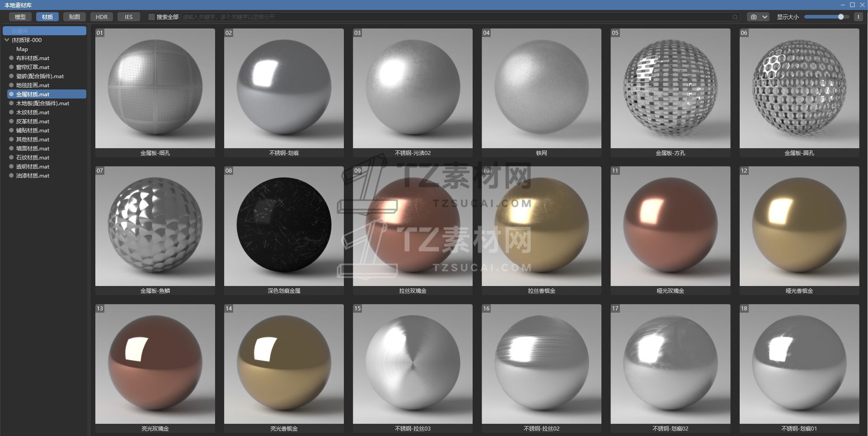Select 透明材质.mat in the tree
The width and height of the screenshot is (868, 436).
(x=33, y=166)
